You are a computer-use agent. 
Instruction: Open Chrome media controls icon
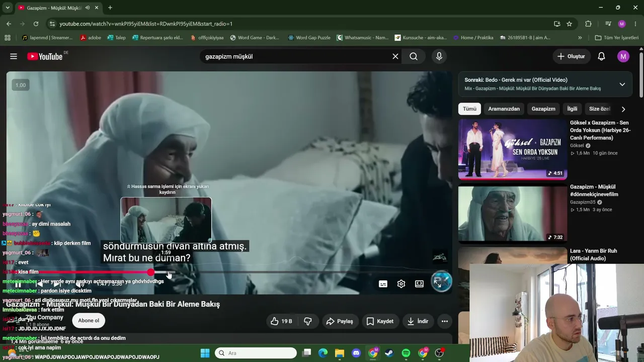click(x=608, y=24)
